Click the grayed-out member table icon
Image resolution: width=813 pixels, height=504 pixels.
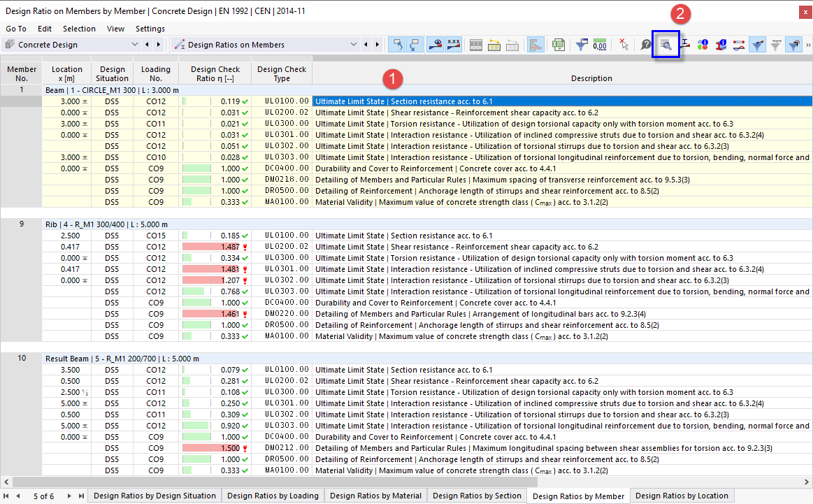coord(512,45)
